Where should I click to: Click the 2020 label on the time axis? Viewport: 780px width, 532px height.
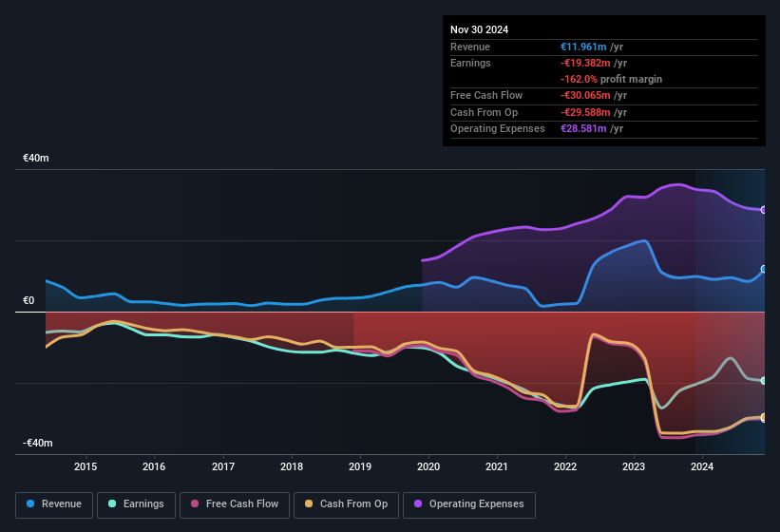click(428, 466)
